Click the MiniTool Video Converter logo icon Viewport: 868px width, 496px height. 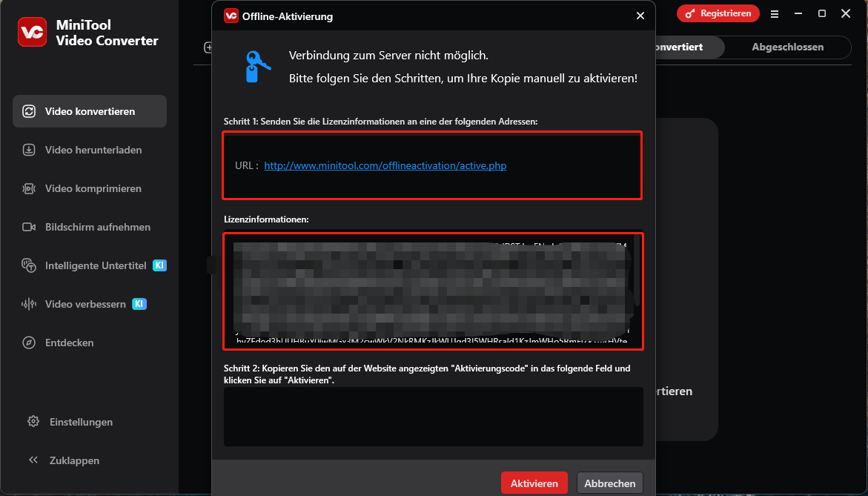tap(32, 32)
